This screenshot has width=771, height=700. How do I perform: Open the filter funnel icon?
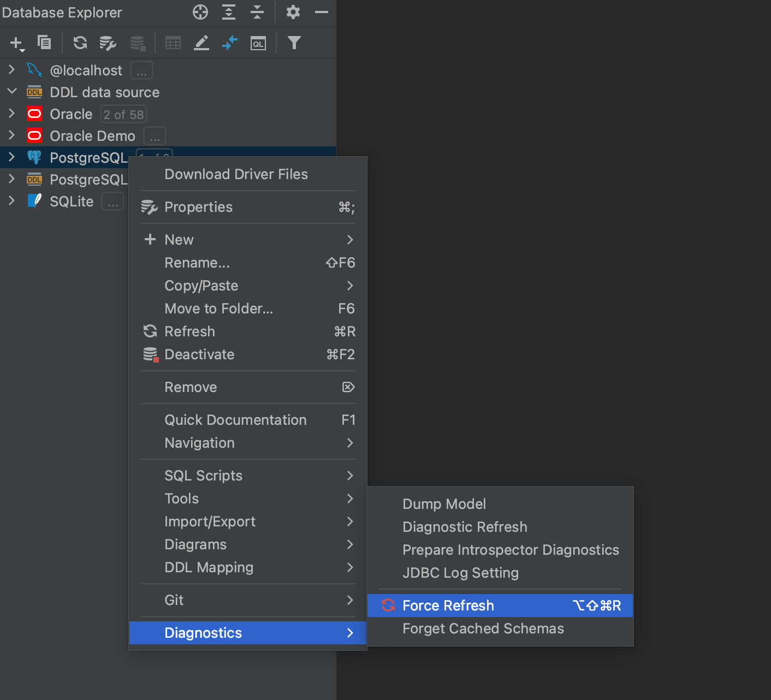coord(294,43)
